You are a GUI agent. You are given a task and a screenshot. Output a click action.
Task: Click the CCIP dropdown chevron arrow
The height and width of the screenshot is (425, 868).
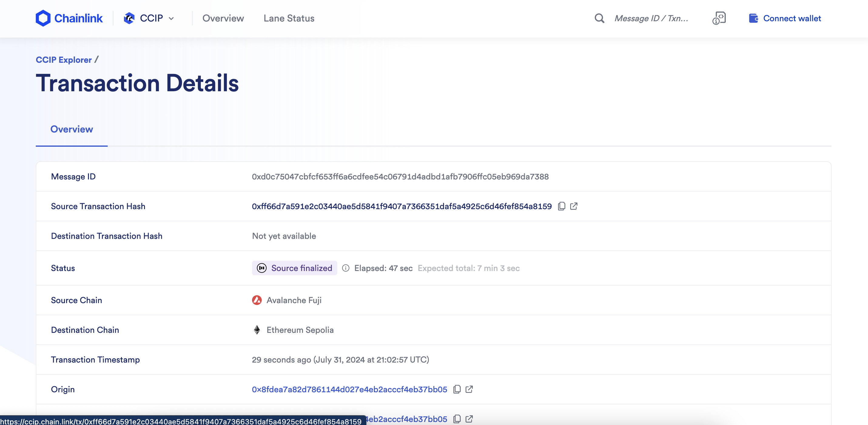[171, 18]
